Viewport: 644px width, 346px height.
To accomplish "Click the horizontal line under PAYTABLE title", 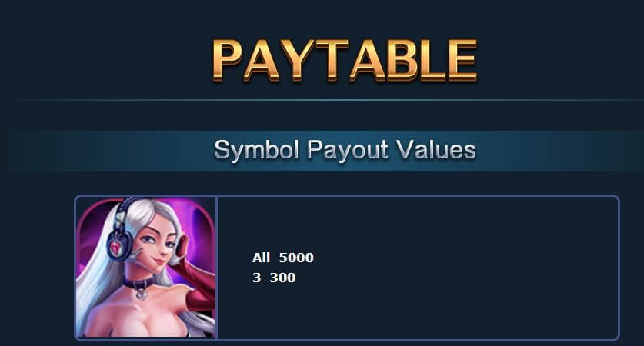I will 329,100.
